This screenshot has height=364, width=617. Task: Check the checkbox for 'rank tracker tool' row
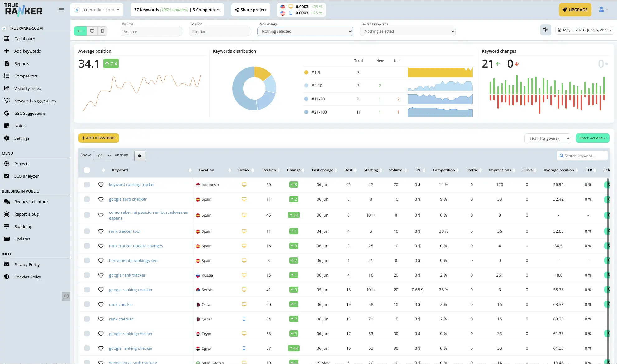point(87,231)
